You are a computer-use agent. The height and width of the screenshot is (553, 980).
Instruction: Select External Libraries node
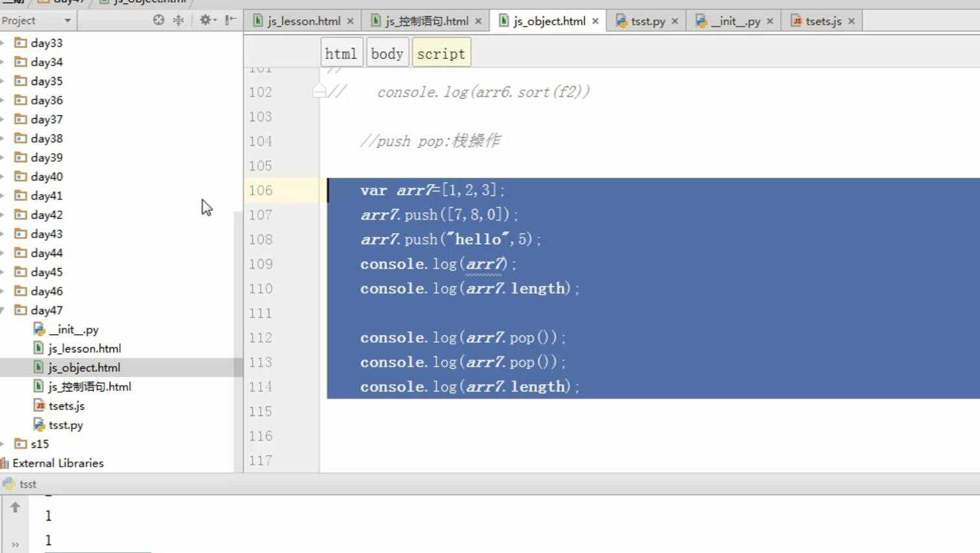click(58, 463)
